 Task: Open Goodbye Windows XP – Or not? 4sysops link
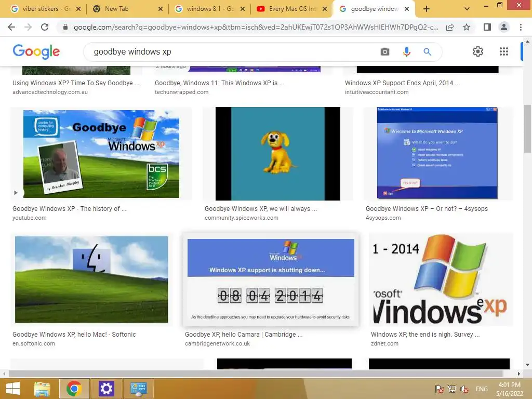tap(427, 209)
